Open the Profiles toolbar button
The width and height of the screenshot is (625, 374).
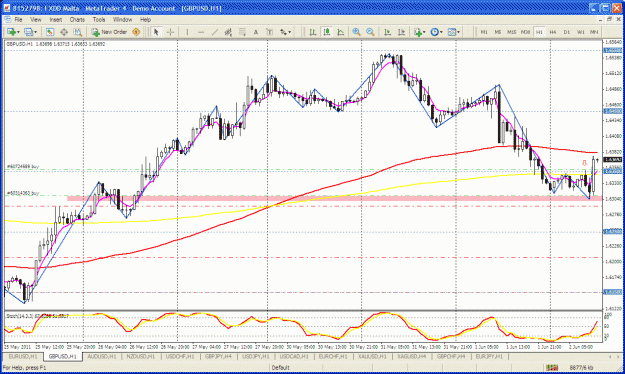pyautogui.click(x=28, y=32)
